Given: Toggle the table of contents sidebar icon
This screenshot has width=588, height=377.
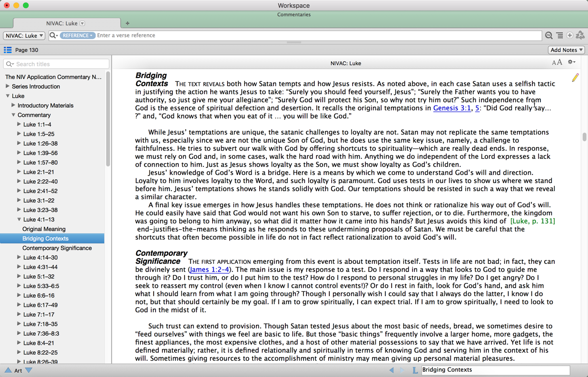Looking at the screenshot, I should pyautogui.click(x=8, y=50).
